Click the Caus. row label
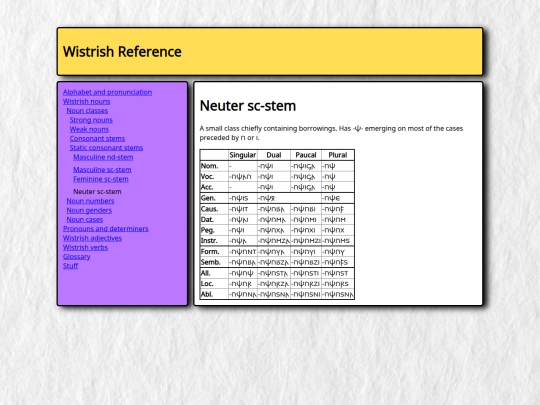The image size is (540, 405). coord(214,209)
